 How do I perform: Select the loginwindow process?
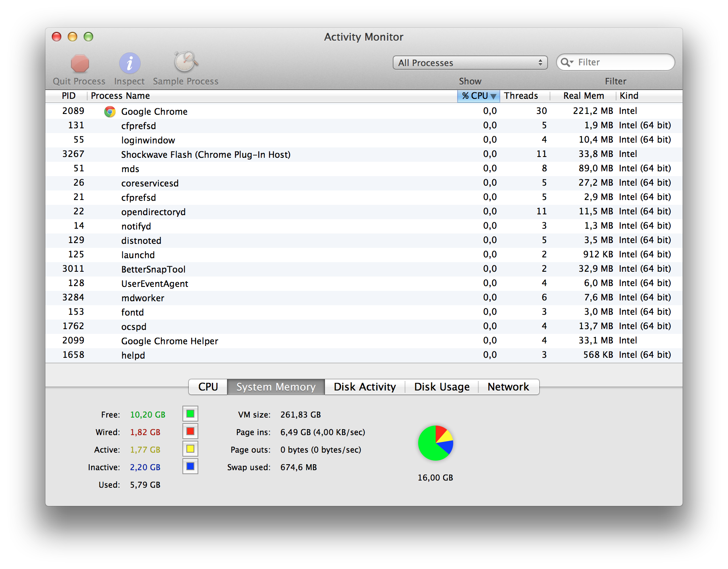pyautogui.click(x=364, y=140)
